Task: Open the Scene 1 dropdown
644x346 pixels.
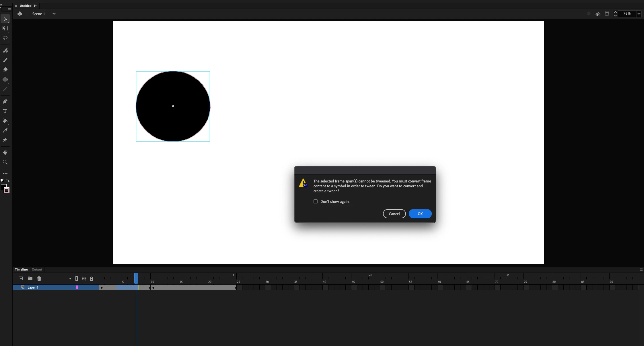Action: (54, 14)
